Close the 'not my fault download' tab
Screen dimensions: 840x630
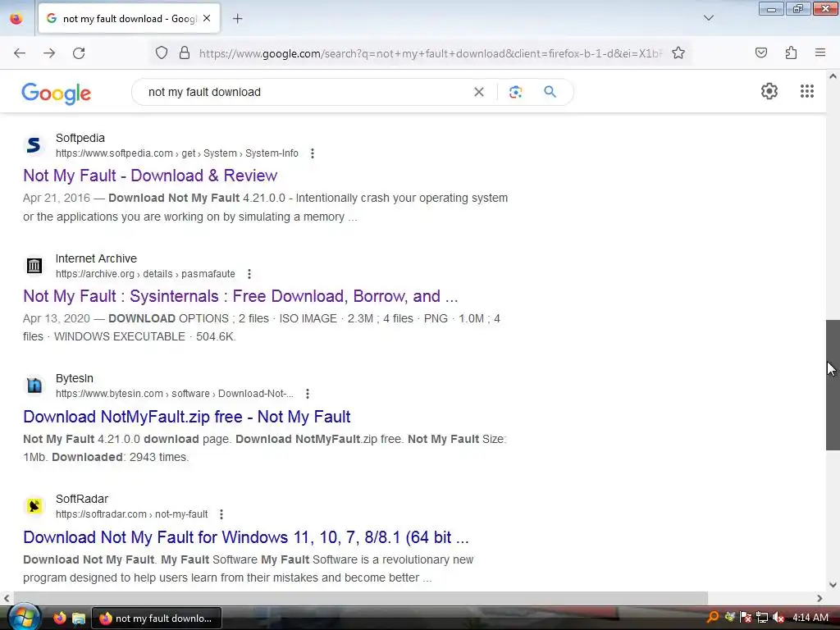click(x=207, y=18)
